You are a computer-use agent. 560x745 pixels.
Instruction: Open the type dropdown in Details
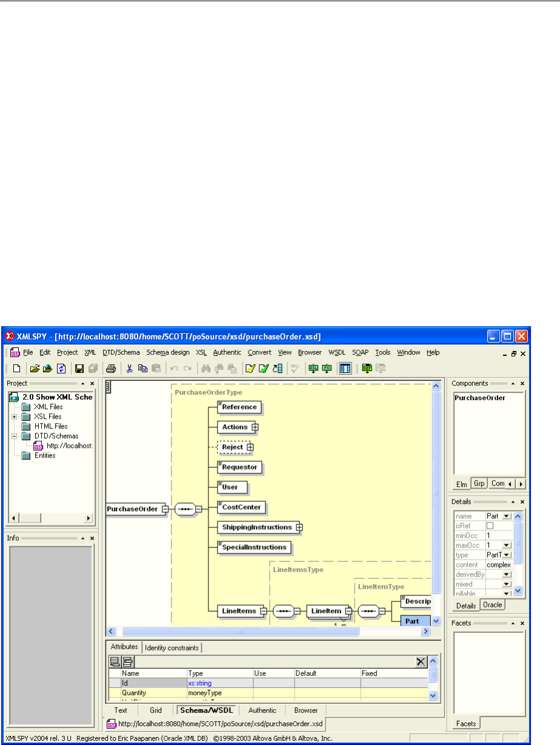coord(507,555)
